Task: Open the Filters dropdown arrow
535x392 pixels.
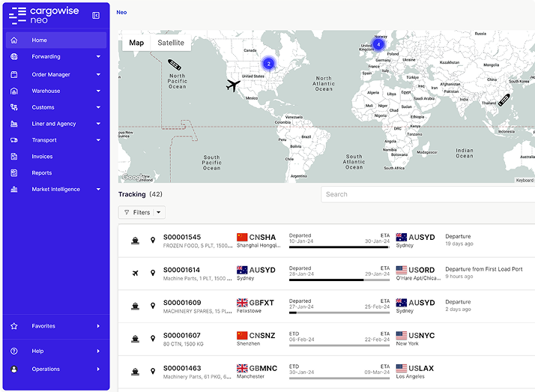Action: (159, 213)
